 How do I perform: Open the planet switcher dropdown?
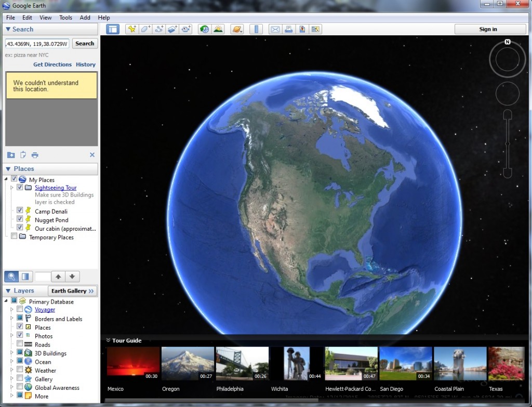(237, 29)
